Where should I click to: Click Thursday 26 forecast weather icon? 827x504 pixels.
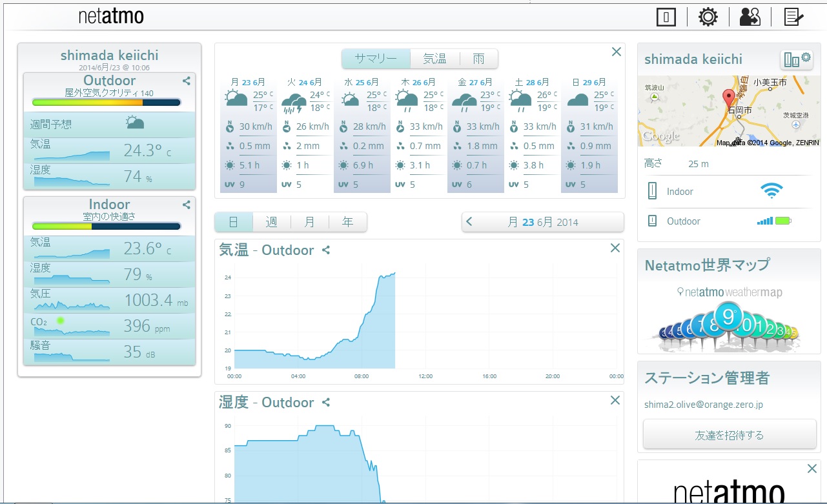pos(407,101)
